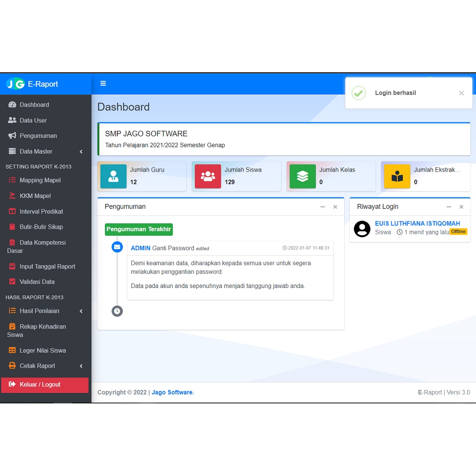Click the HASIL RAPORT K-2013 section header
Screen dimensions: 476x476
34,297
